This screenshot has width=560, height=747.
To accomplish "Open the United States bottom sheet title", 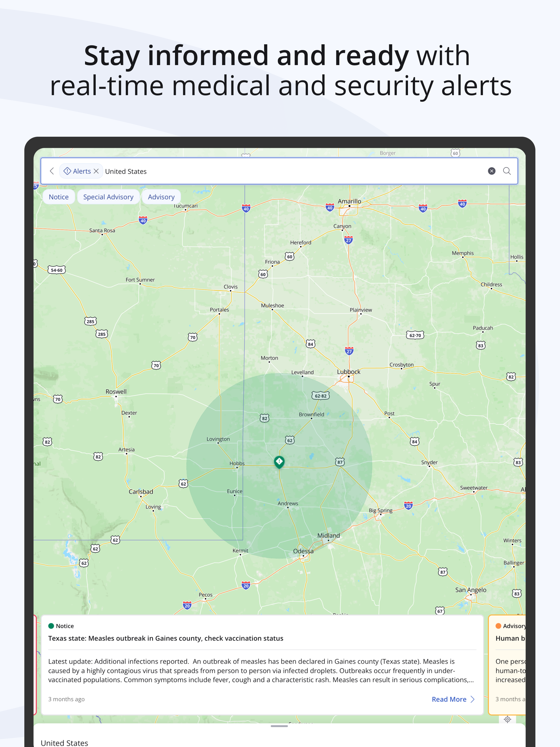I will [64, 743].
